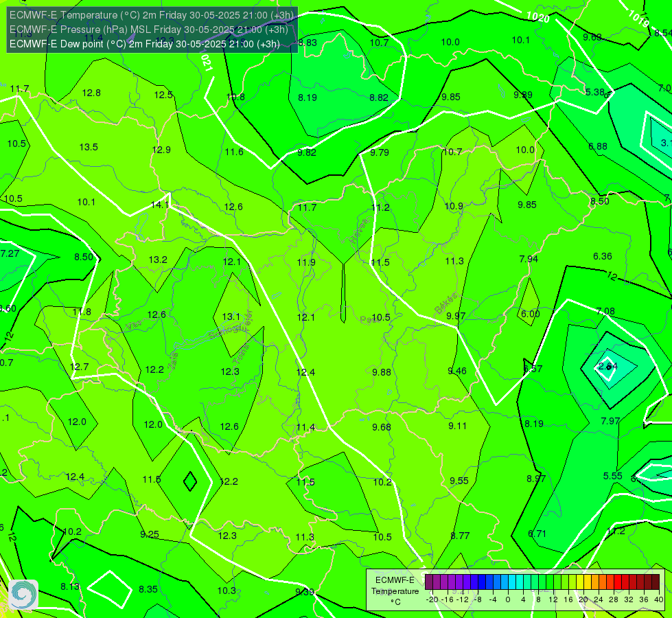The width and height of the screenshot is (672, 618).
Task: Click the 8.82 temperature value
Action: pyautogui.click(x=379, y=98)
